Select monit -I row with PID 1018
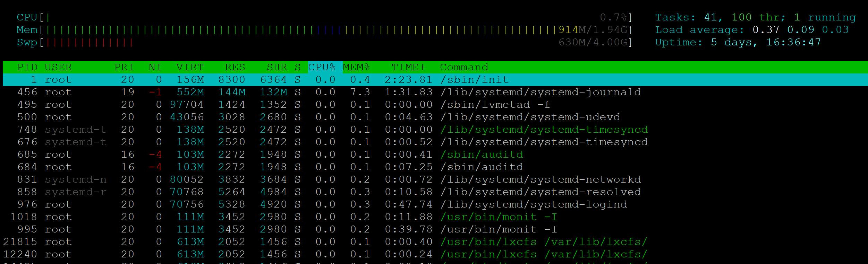868x264 pixels. [435, 217]
